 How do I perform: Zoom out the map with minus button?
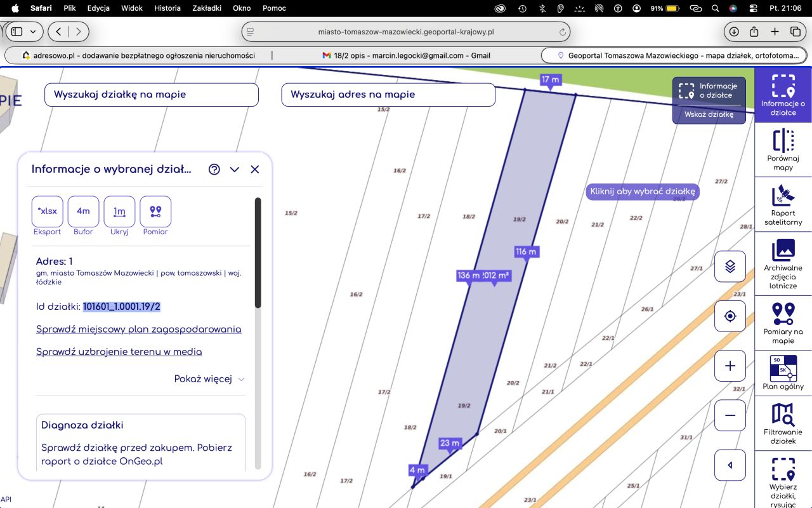(730, 415)
